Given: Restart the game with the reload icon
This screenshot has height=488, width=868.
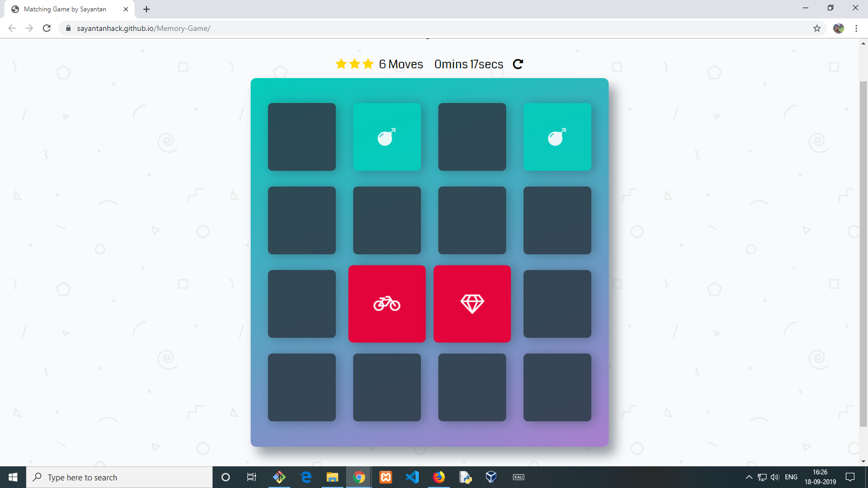Looking at the screenshot, I should point(518,64).
